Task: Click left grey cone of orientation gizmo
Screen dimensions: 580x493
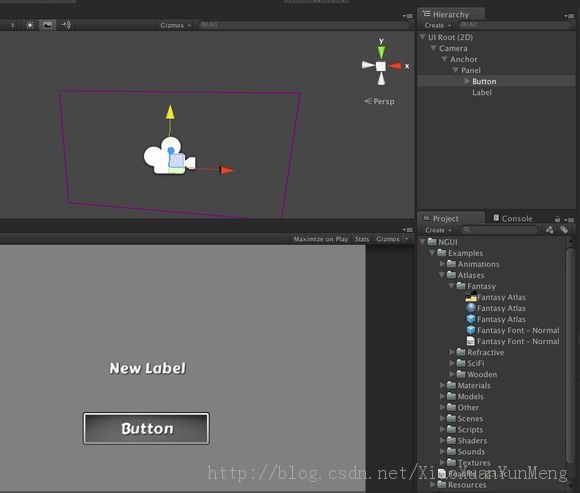Action: (x=368, y=65)
